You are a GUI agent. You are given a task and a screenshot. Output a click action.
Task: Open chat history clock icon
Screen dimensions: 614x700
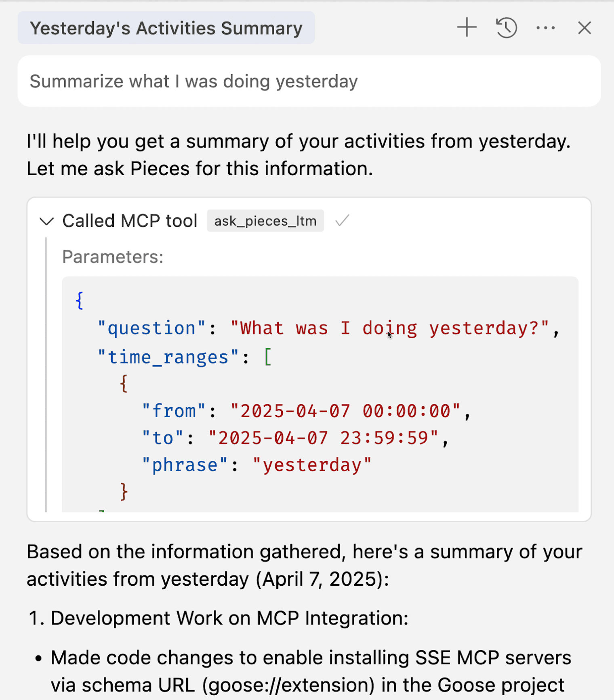click(506, 27)
